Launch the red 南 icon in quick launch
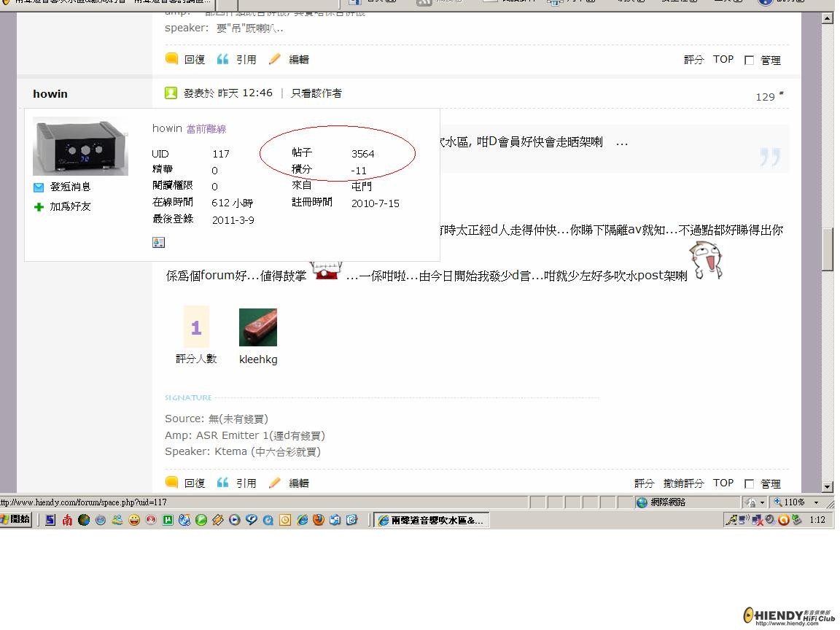This screenshot has height=630, width=840. pos(67,520)
